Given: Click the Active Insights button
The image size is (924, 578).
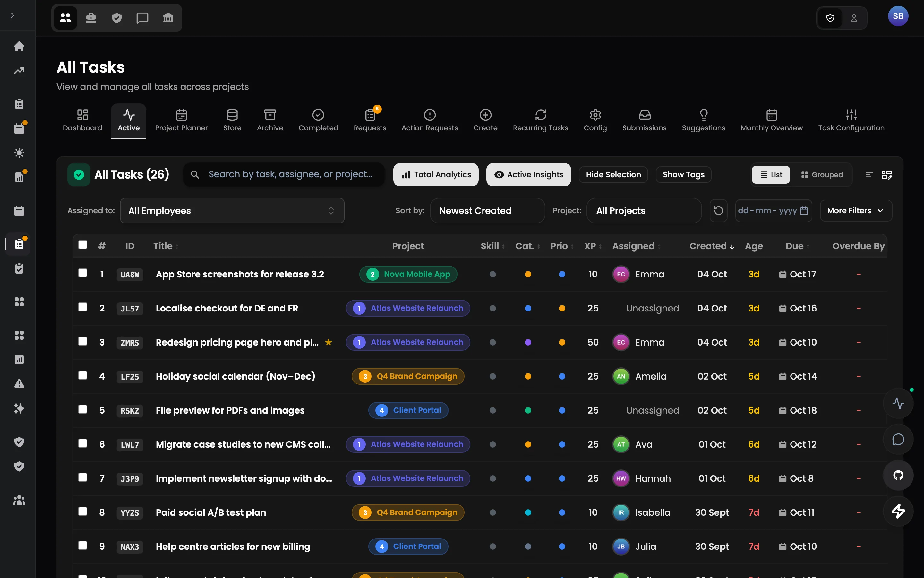Looking at the screenshot, I should pos(528,175).
